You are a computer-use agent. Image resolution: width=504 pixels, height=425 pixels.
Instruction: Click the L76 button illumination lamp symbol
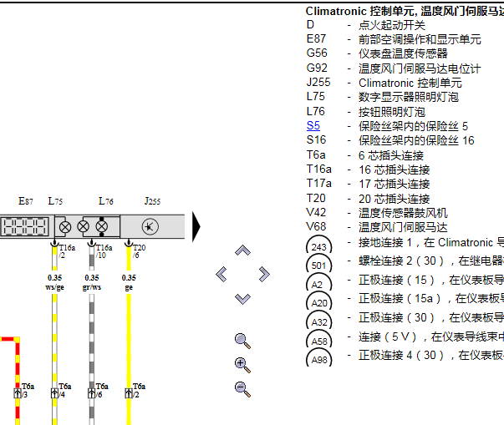102,226
